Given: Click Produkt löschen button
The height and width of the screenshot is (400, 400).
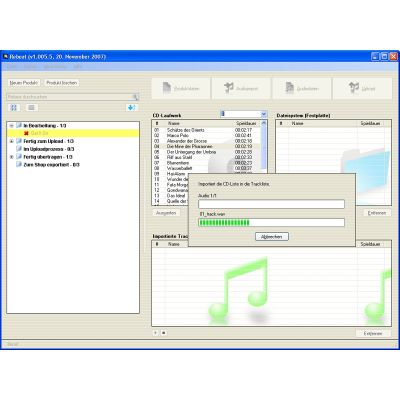Looking at the screenshot, I should [x=61, y=83].
